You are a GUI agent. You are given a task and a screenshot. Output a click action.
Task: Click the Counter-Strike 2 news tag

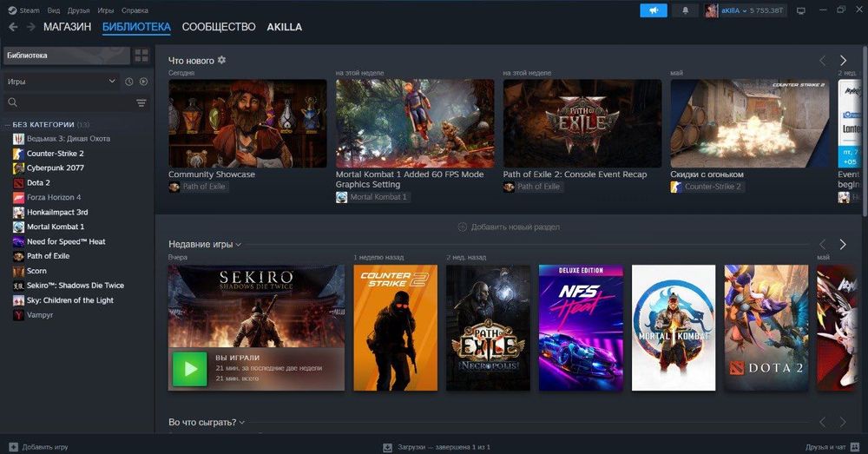pos(707,187)
